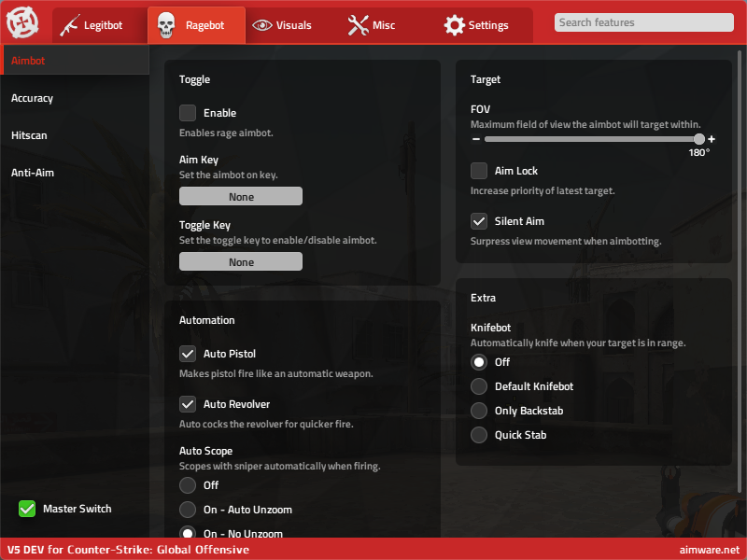
Task: Set Toggle Key via its None button
Action: click(241, 261)
